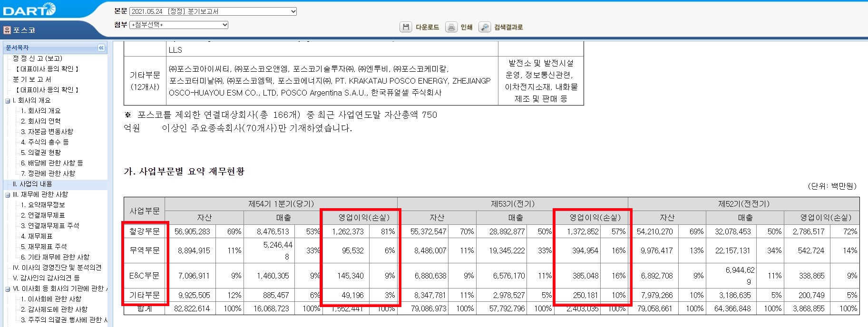Select the first 【대표이사 등의 확인】 entry

[48, 69]
